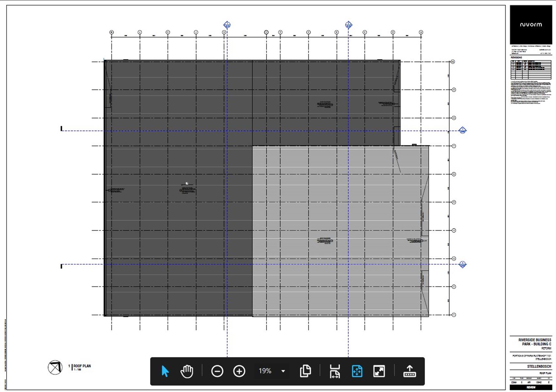Click the ROOF PLAN view title

point(82,366)
